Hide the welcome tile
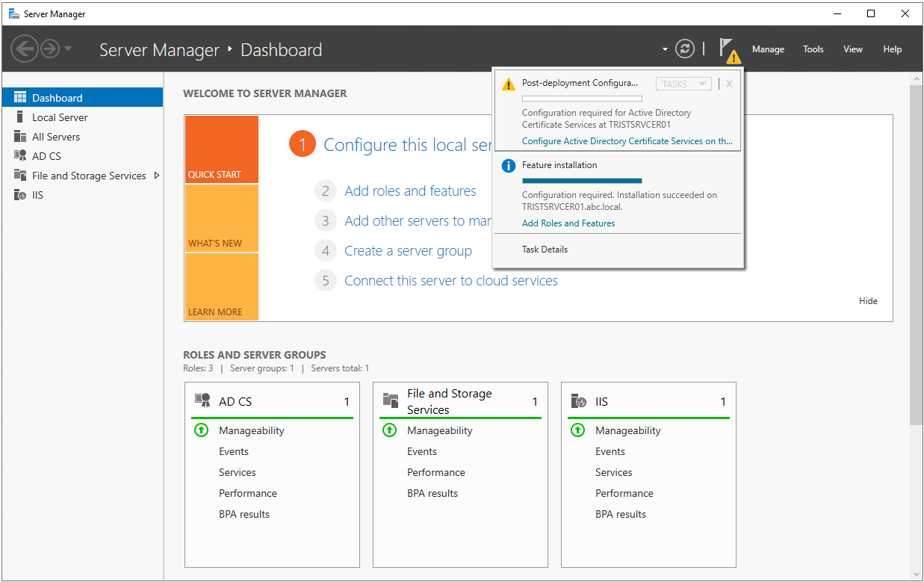 pos(868,301)
